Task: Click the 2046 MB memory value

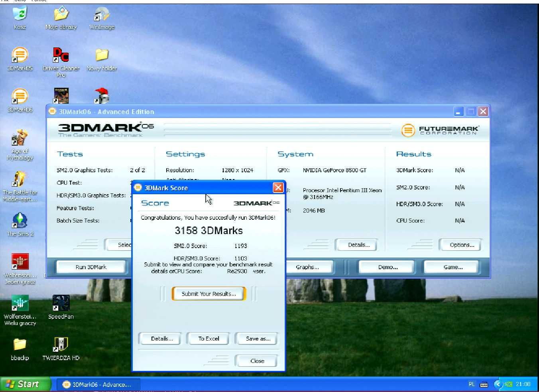Action: point(314,211)
